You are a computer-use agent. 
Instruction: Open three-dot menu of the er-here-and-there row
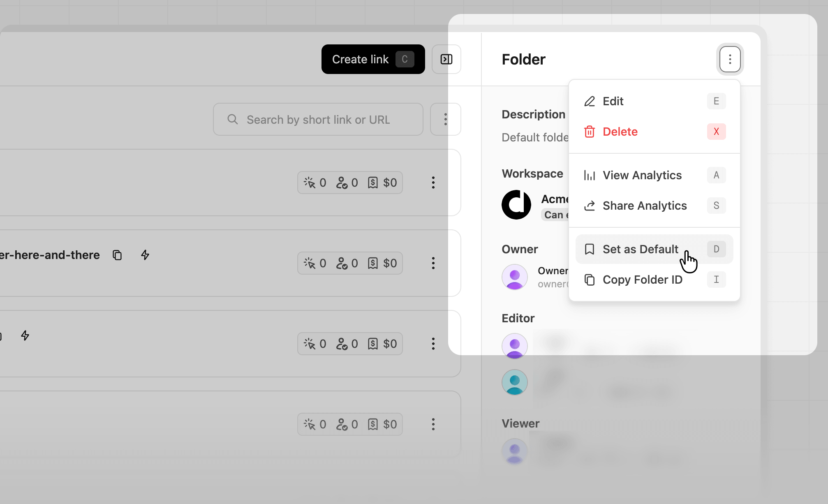[x=433, y=263]
